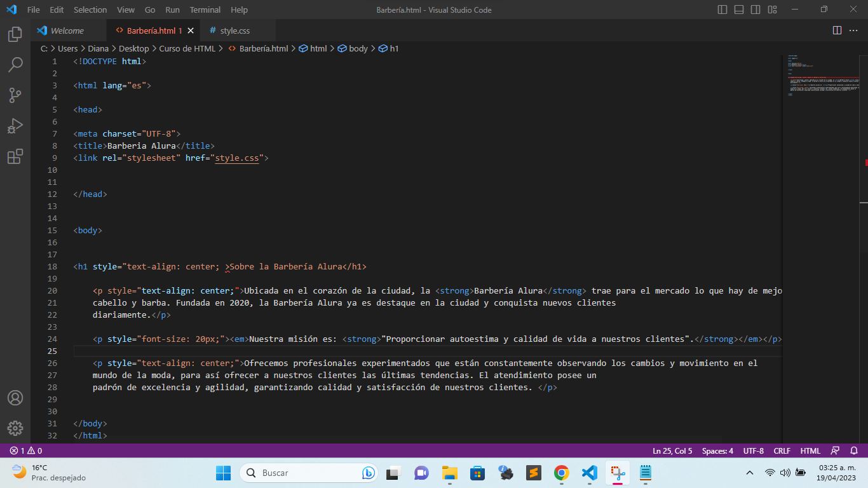868x488 pixels.
Task: Click the VS Code logo in title bar
Action: coord(11,10)
